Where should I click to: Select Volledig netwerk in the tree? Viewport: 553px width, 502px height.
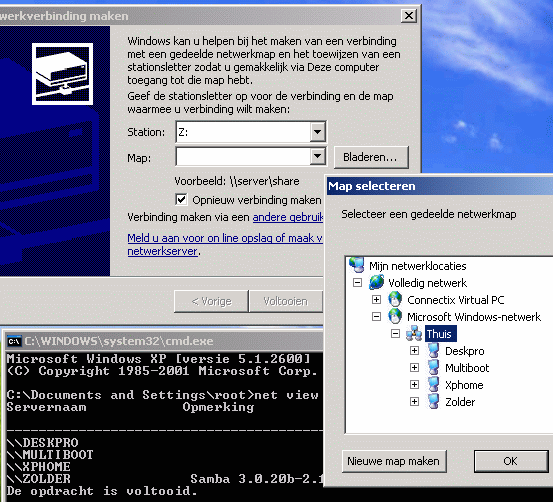[x=427, y=283]
